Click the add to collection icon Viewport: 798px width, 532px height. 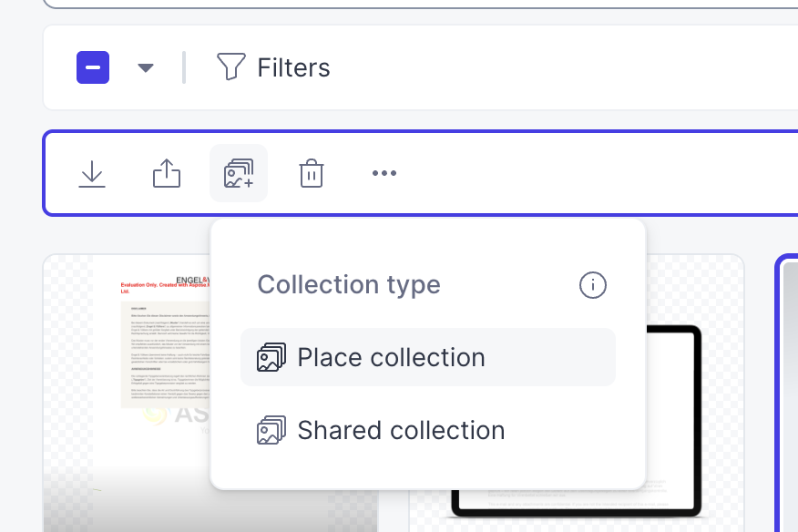pos(239,173)
